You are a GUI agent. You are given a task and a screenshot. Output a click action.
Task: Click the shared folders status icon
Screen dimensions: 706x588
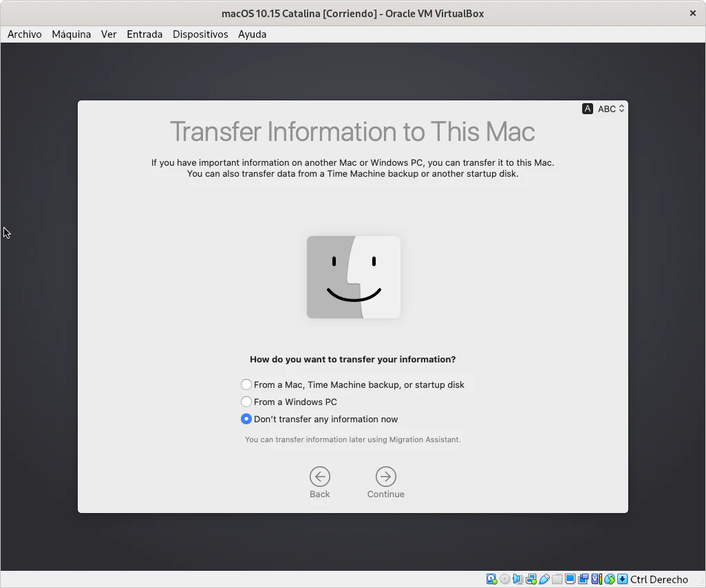click(557, 579)
